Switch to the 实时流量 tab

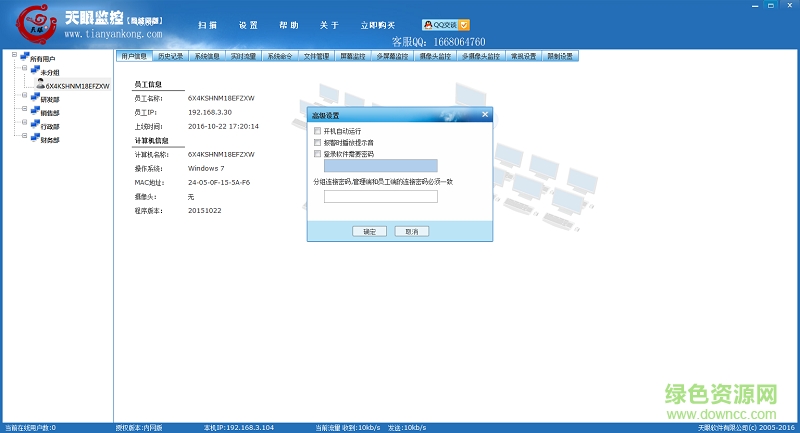tap(243, 56)
